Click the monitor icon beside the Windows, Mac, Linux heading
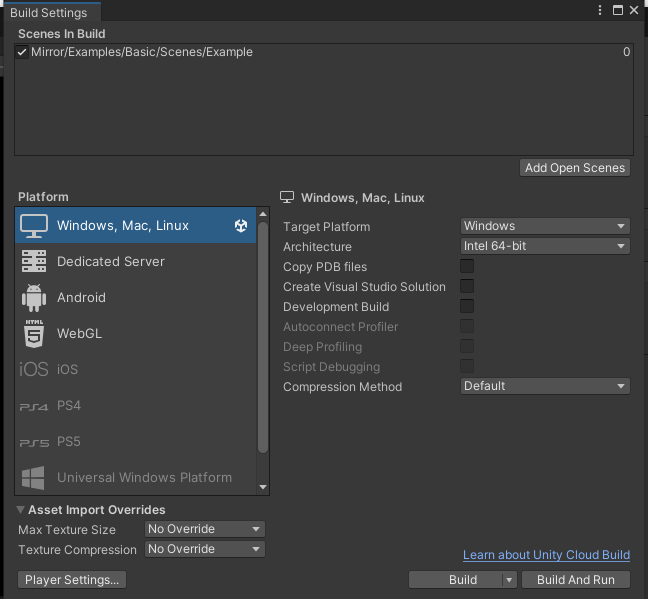 point(287,197)
